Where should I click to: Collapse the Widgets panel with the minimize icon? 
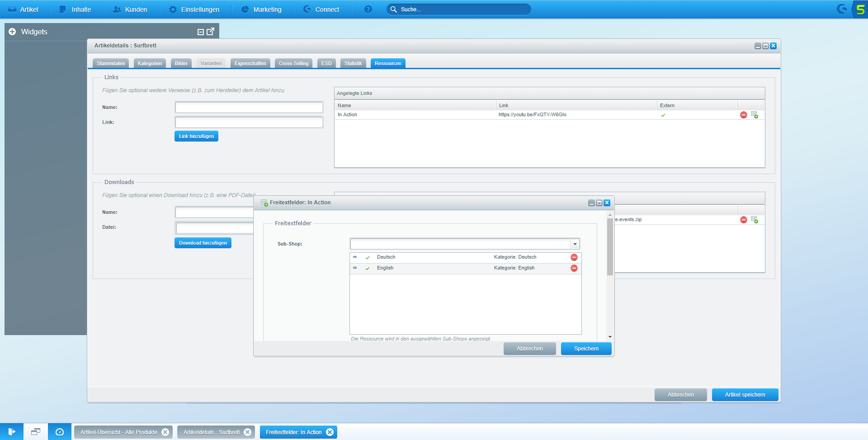[x=201, y=32]
